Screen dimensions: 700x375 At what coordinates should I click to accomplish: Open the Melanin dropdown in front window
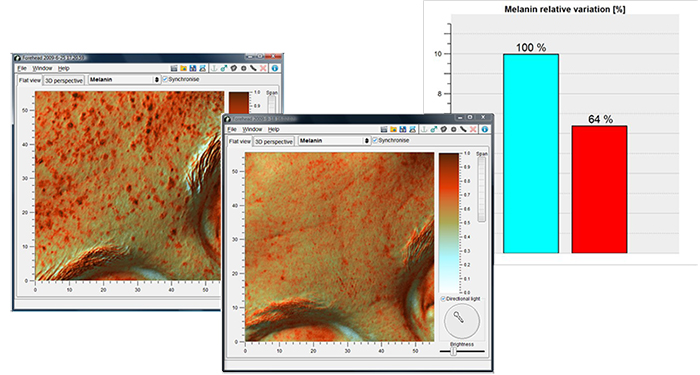(x=334, y=141)
